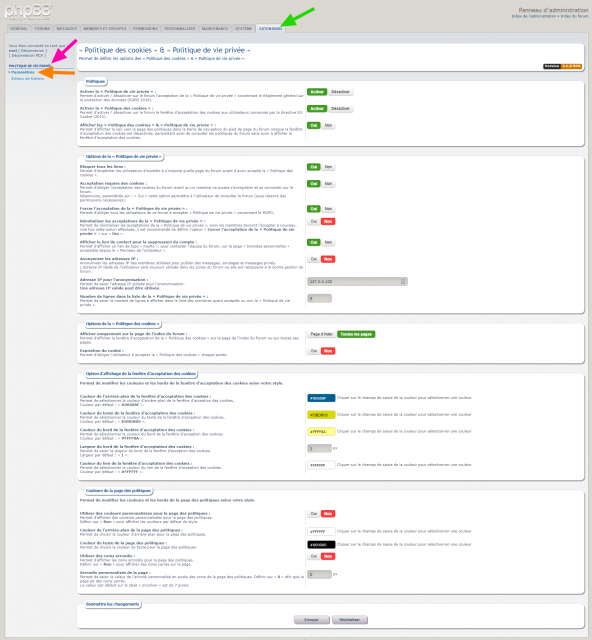Screen dimensions: 592x640
Task: Open the Maintenance tab
Action: (215, 29)
